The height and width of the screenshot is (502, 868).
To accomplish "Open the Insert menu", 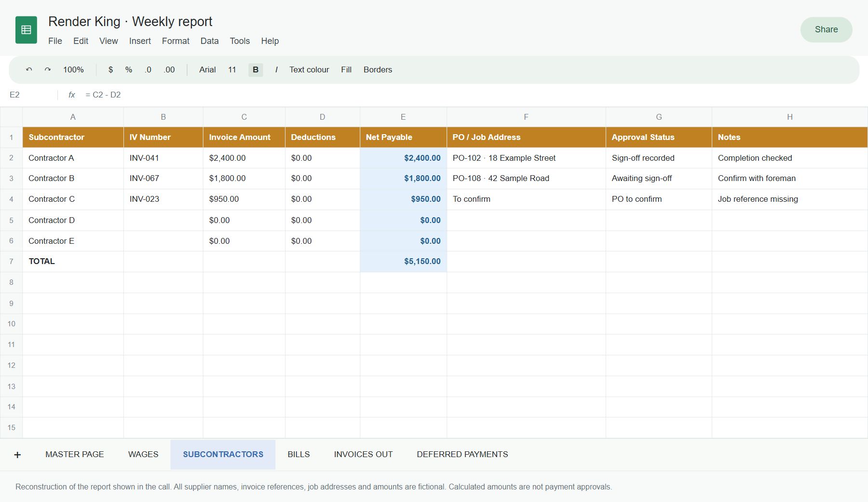I will click(140, 41).
